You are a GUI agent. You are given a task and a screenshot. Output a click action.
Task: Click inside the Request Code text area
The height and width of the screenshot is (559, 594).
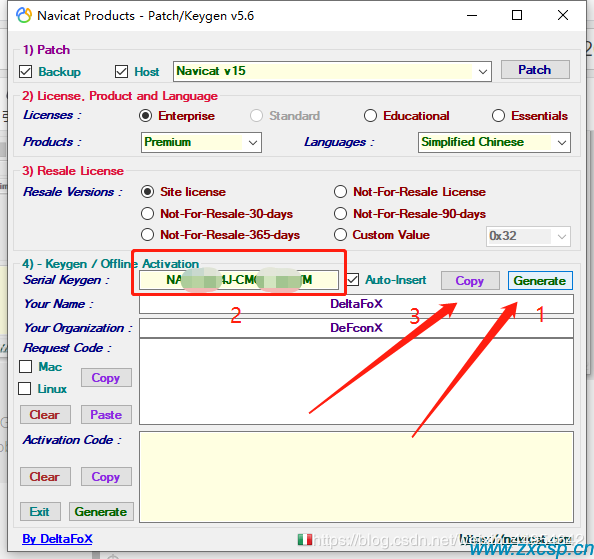click(x=356, y=381)
